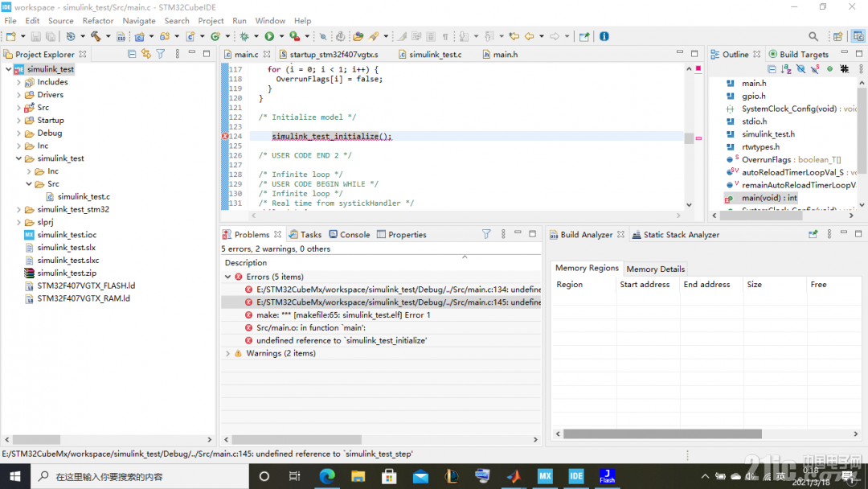Open Microsoft Edge from taskbar
The height and width of the screenshot is (489, 868).
pyautogui.click(x=327, y=476)
